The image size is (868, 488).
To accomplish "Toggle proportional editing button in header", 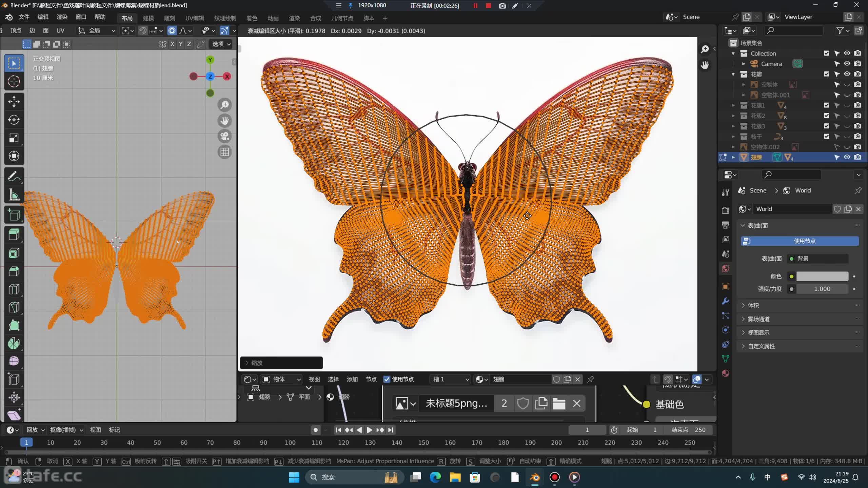I will (172, 30).
